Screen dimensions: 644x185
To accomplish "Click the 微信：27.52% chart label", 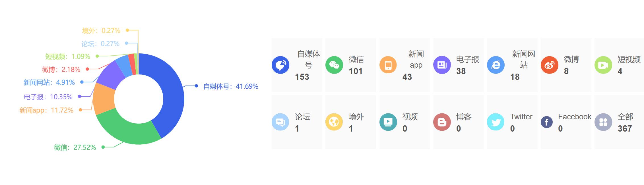I will click(x=75, y=147).
